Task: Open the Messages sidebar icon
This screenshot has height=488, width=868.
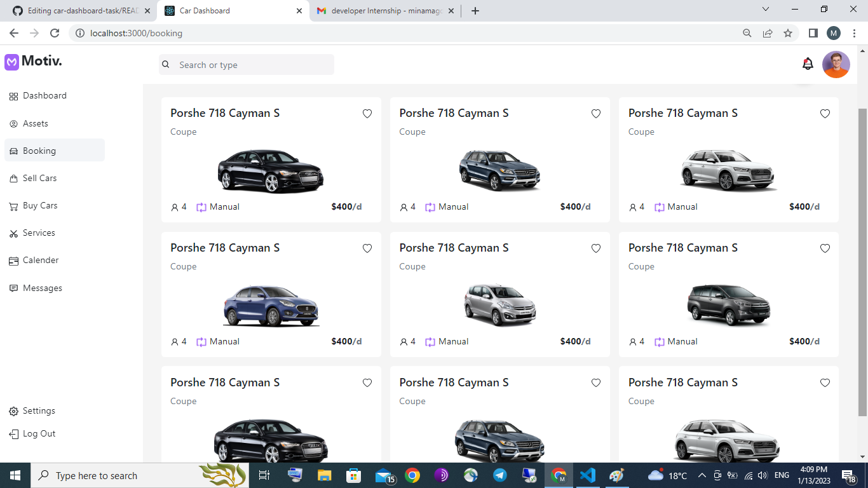Action: tap(13, 288)
